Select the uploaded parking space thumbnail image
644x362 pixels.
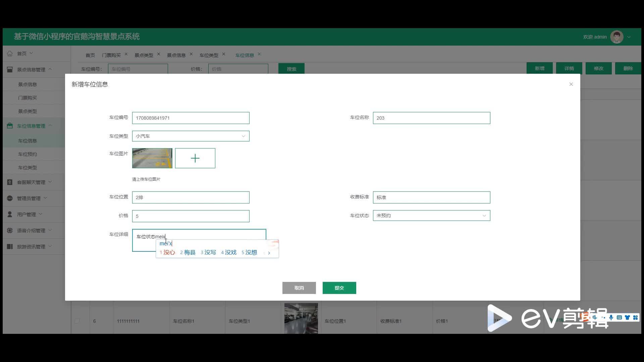pyautogui.click(x=152, y=158)
